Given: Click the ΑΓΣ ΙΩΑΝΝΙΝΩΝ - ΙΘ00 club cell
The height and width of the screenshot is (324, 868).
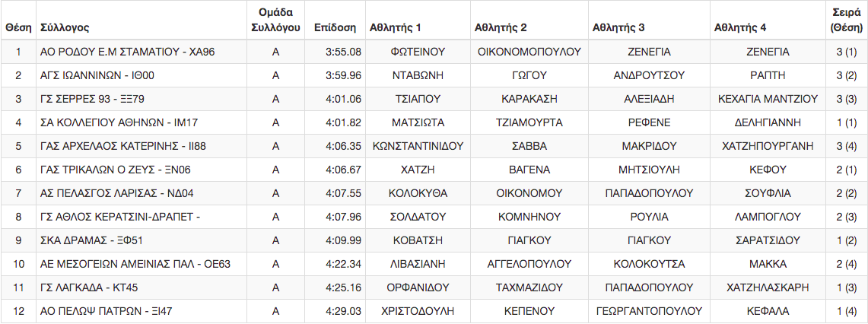Looking at the screenshot, I should (x=141, y=76).
